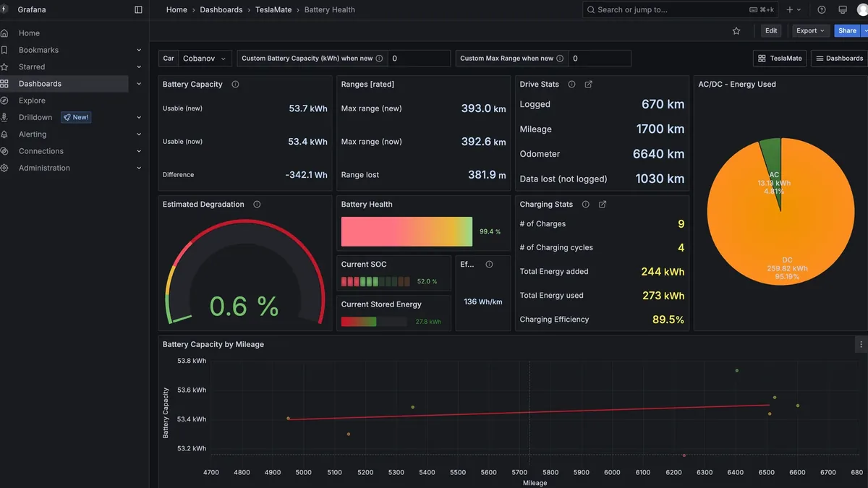The height and width of the screenshot is (488, 868).
Task: Click the Custom Max Range input field
Action: click(600, 59)
